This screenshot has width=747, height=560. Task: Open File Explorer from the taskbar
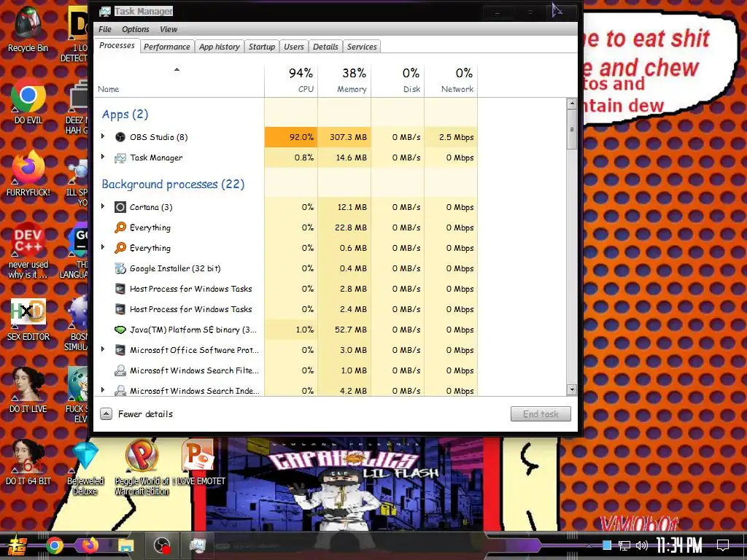tap(125, 545)
